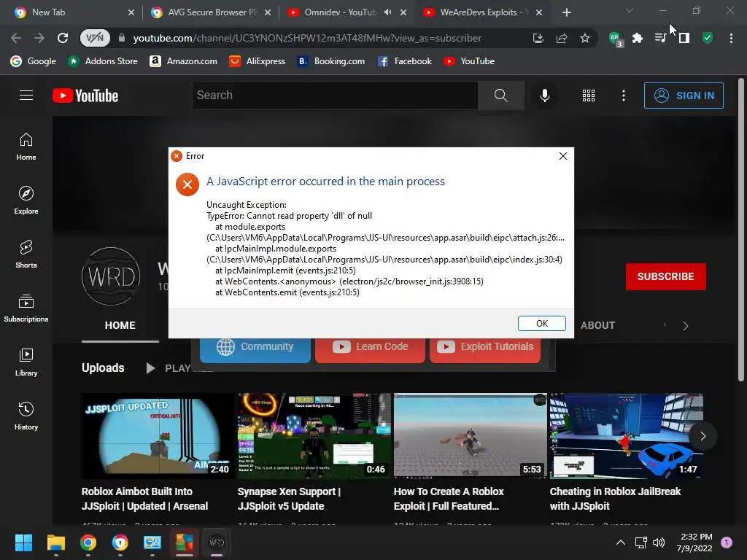Open File Explorer from taskbar
This screenshot has height=560, width=747.
55,542
